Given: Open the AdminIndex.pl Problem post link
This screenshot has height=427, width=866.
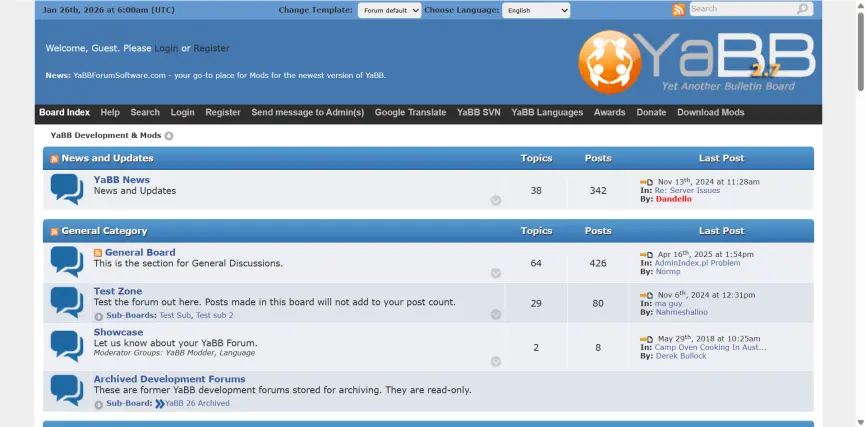Looking at the screenshot, I should coord(698,263).
